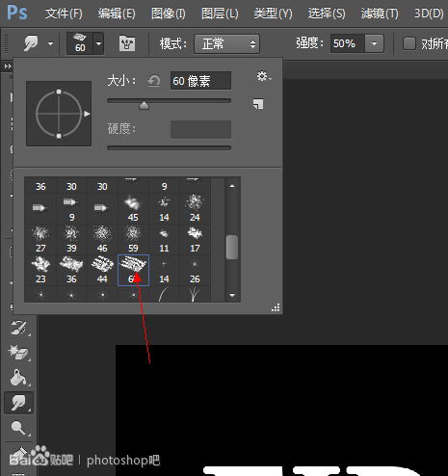Click the 60 像素 size input field
This screenshot has height=476, width=448.
click(x=200, y=81)
